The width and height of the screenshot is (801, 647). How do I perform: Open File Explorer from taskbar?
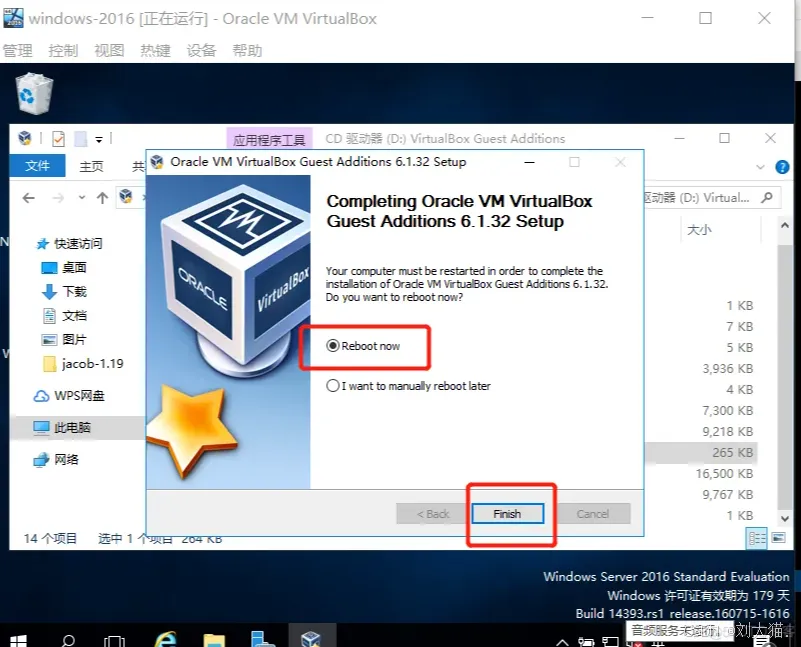pyautogui.click(x=214, y=639)
